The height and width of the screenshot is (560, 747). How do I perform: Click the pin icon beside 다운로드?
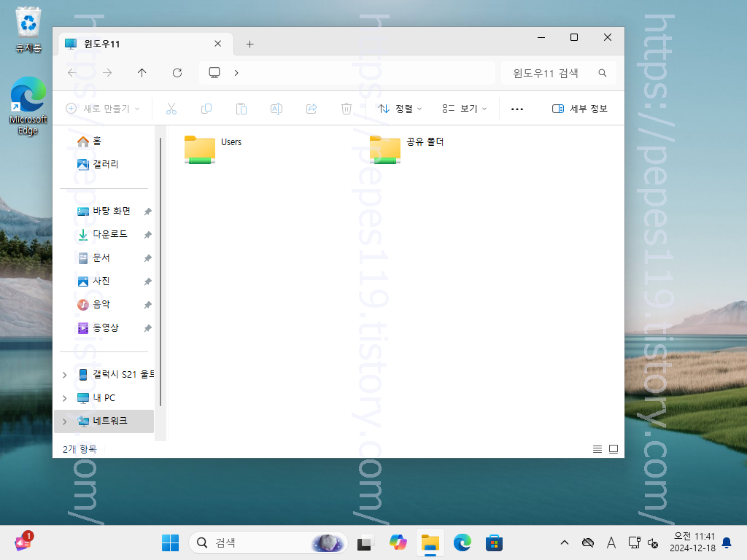point(147,235)
